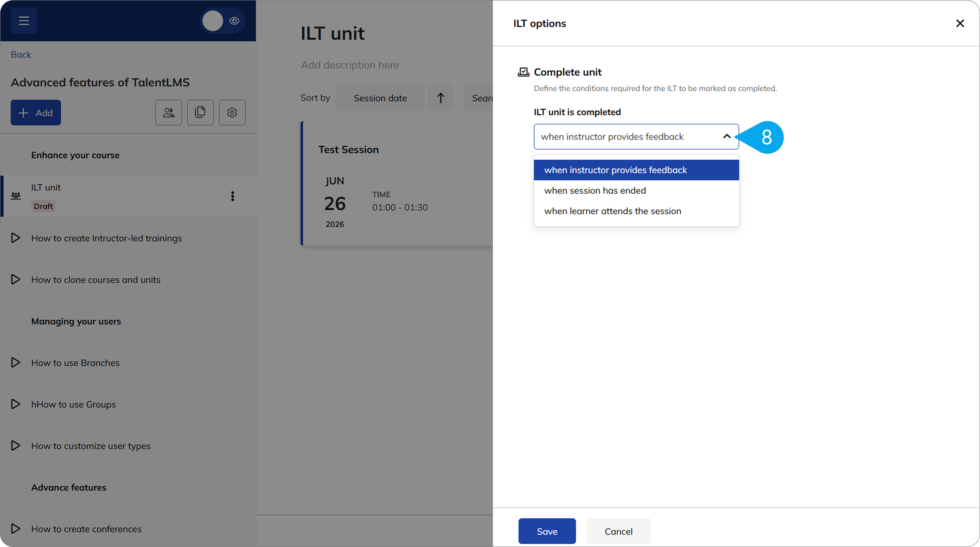The image size is (980, 547).
Task: Click the Add unit button
Action: pyautogui.click(x=36, y=112)
